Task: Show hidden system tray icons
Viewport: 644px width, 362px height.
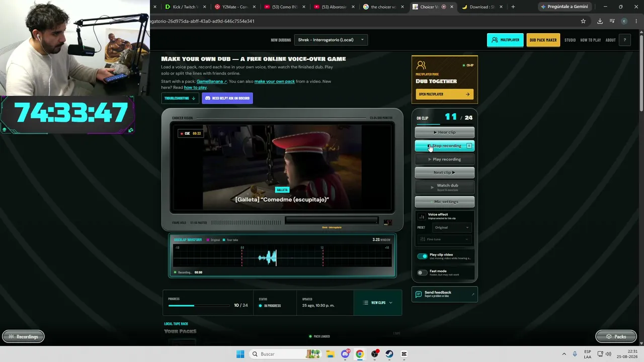Action: coord(564,354)
